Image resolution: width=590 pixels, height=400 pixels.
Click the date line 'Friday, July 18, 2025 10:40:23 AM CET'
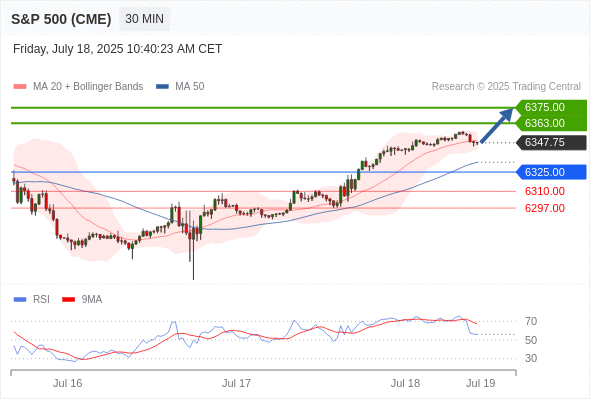pyautogui.click(x=117, y=49)
